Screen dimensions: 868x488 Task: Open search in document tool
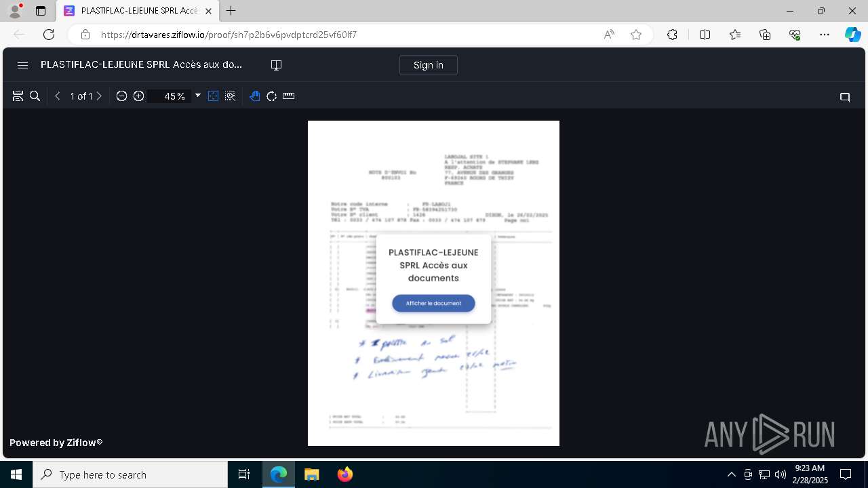coord(35,96)
